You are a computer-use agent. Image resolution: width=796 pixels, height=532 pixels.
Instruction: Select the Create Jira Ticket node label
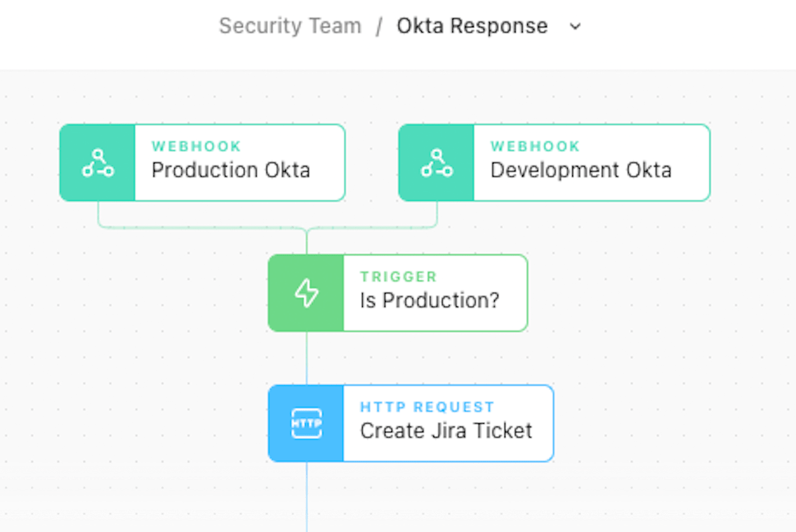click(x=446, y=431)
